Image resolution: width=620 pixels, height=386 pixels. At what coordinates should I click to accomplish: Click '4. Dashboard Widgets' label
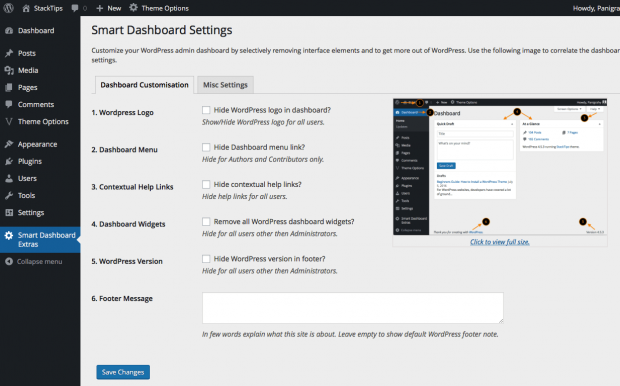tap(128, 224)
